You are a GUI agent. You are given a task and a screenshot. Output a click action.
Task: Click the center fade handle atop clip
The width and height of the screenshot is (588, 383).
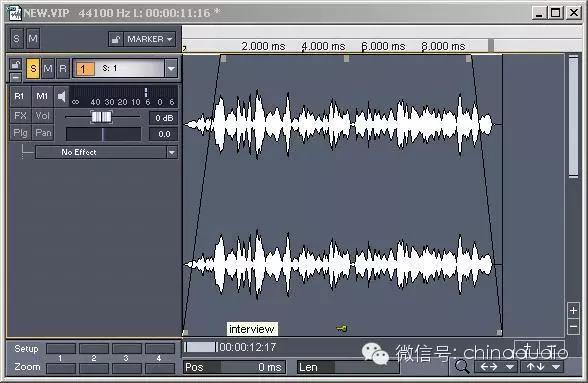pyautogui.click(x=346, y=59)
